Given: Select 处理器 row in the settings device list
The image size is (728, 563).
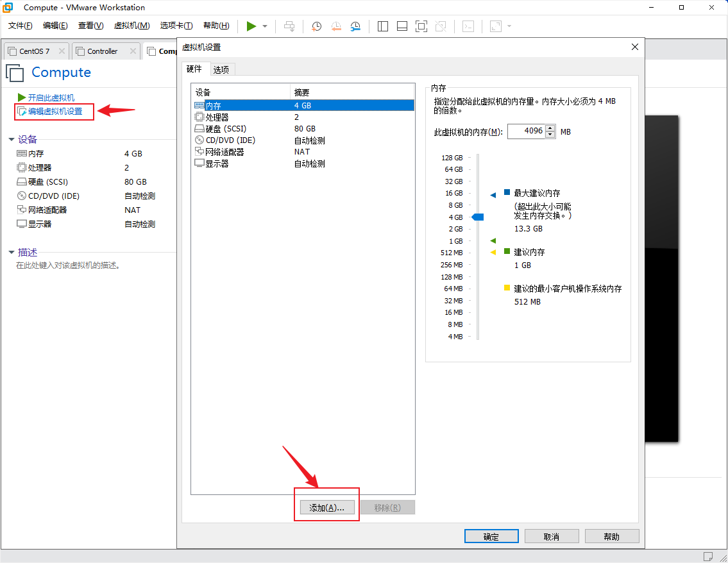Looking at the screenshot, I should 303,117.
